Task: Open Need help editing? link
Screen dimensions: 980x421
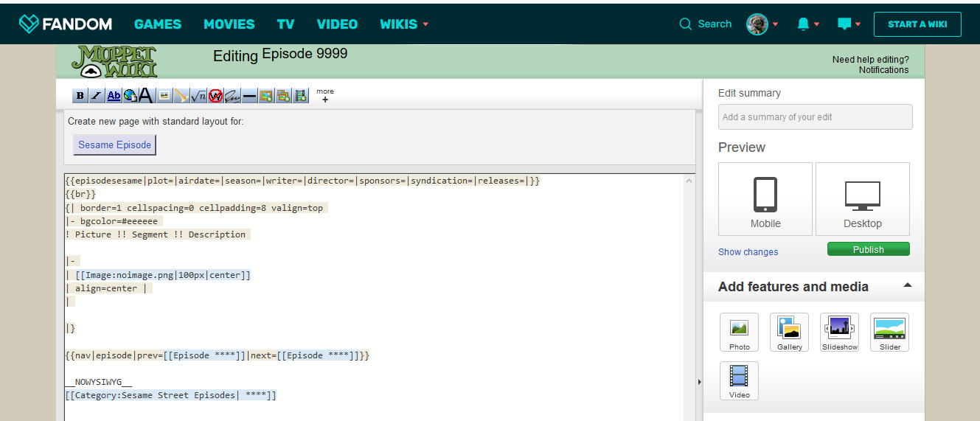Action: pyautogui.click(x=870, y=60)
